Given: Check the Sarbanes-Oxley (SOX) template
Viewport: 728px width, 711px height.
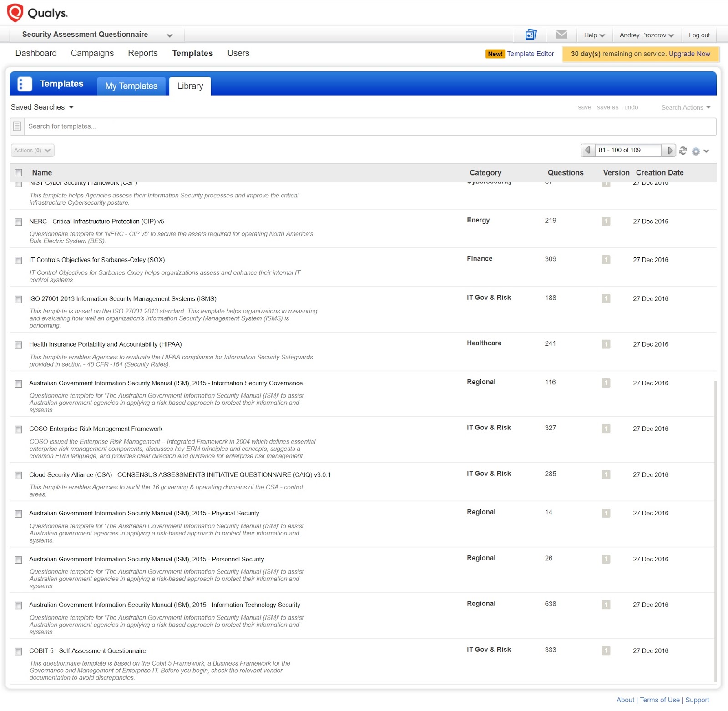Looking at the screenshot, I should (x=18, y=261).
